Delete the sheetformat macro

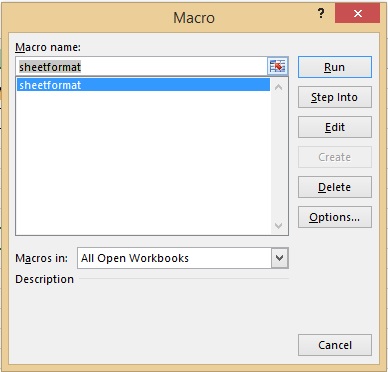point(335,187)
